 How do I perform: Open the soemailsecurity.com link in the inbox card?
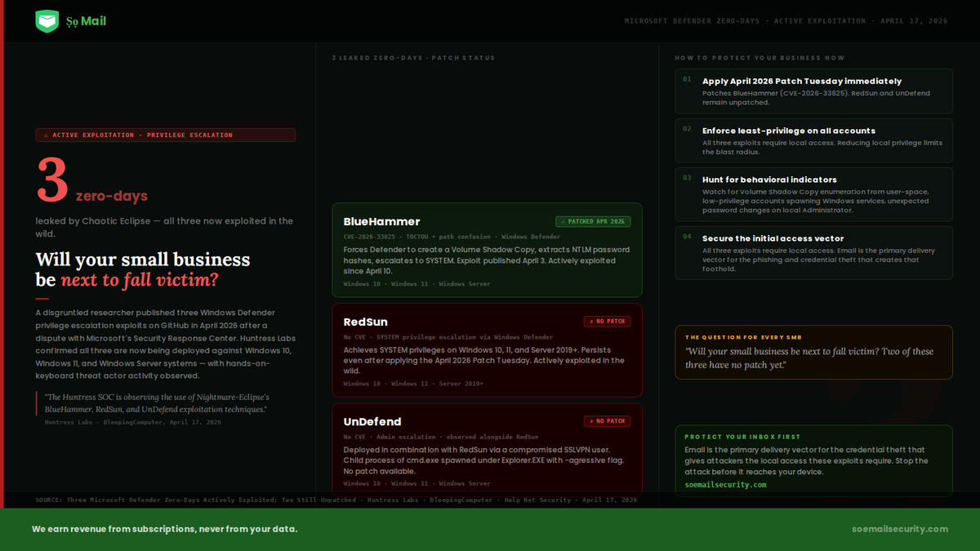[725, 485]
